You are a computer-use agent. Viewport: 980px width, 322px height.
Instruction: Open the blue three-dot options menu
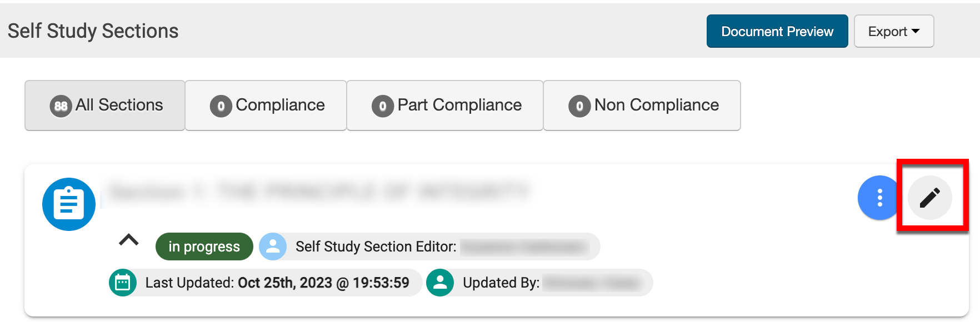879,198
